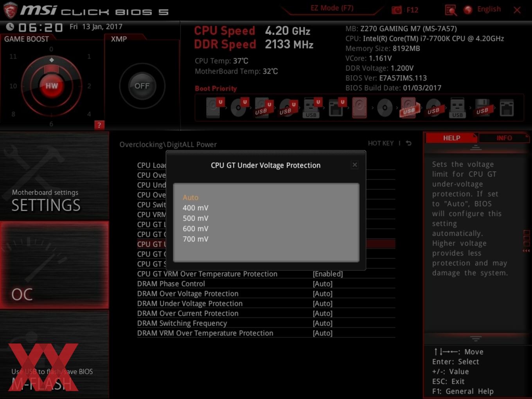The height and width of the screenshot is (399, 532).
Task: Click the F12 screenshot camera icon
Action: tap(396, 10)
